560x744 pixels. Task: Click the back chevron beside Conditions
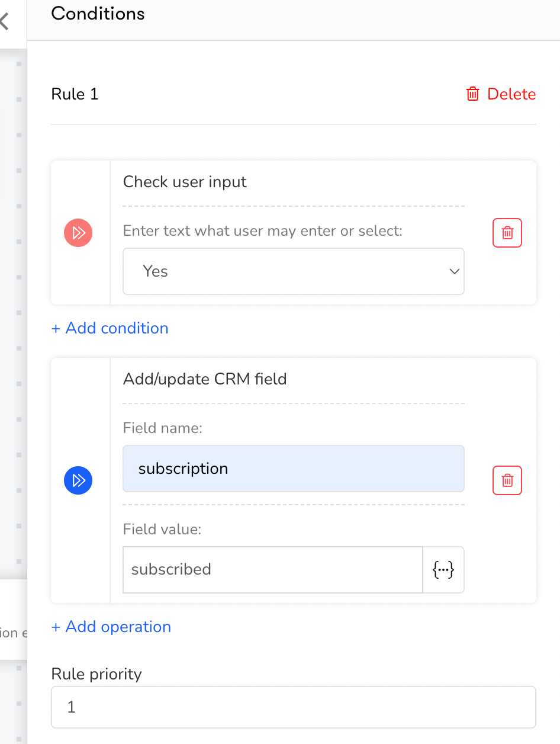(5, 22)
